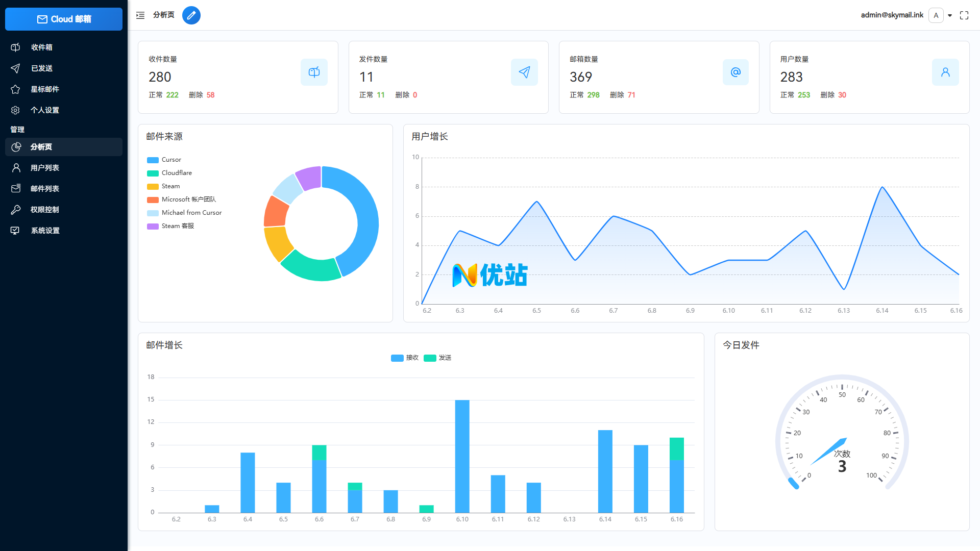Open 星标邮件 section
This screenshot has width=980, height=551.
[45, 89]
